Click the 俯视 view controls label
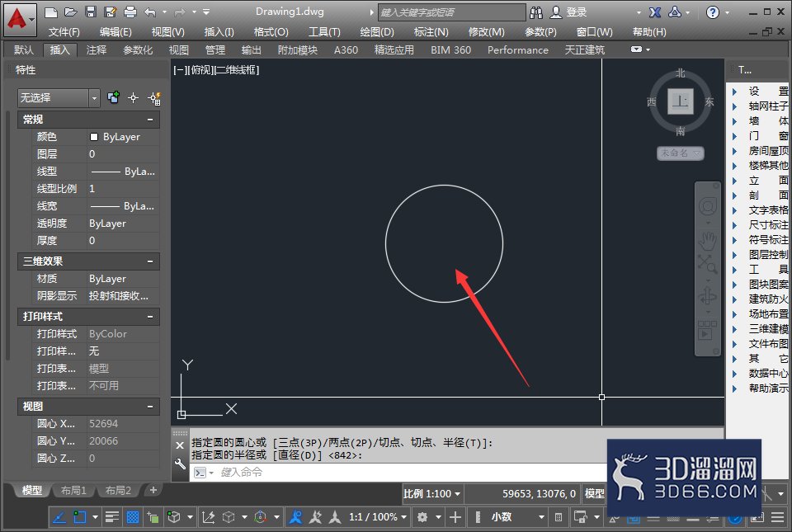The height and width of the screenshot is (532, 792). (200, 70)
